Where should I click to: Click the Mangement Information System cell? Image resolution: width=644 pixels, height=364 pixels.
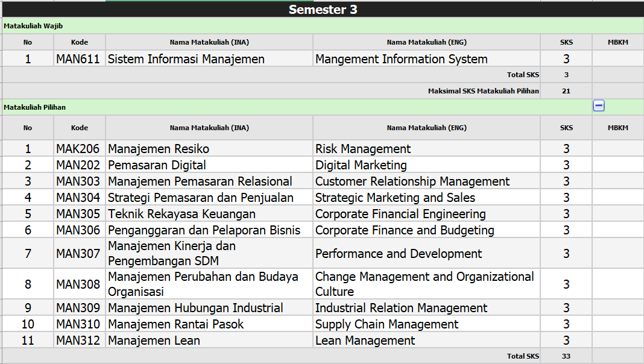(x=402, y=59)
